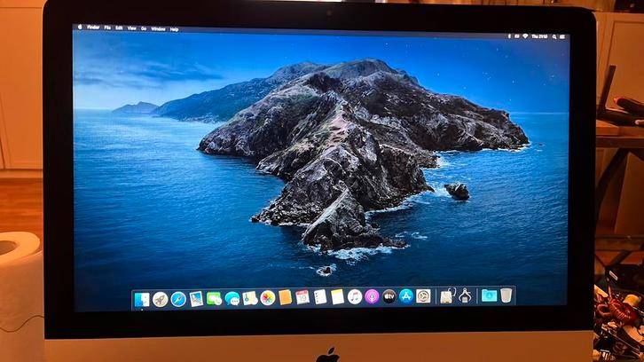Open the Trash in Dock
Screen dimensions: 644x362
click(507, 295)
